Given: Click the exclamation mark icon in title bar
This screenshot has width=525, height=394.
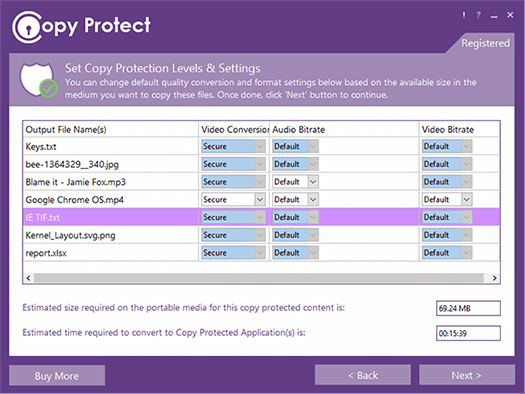Looking at the screenshot, I should [x=464, y=15].
